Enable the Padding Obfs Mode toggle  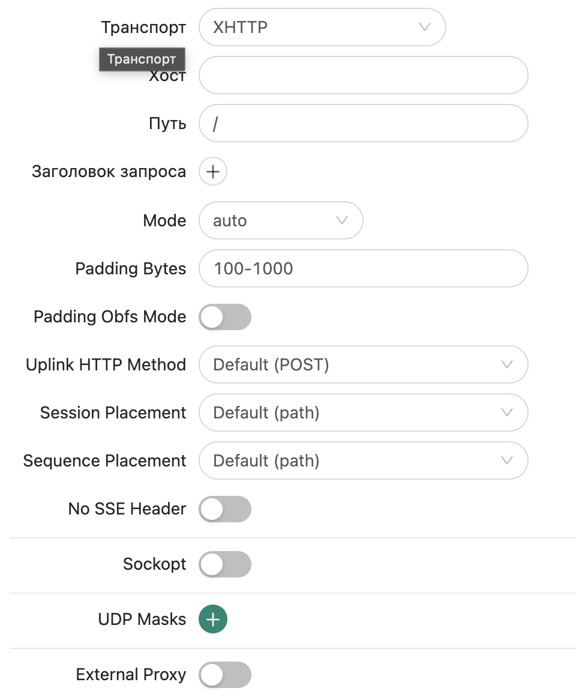pyautogui.click(x=225, y=317)
